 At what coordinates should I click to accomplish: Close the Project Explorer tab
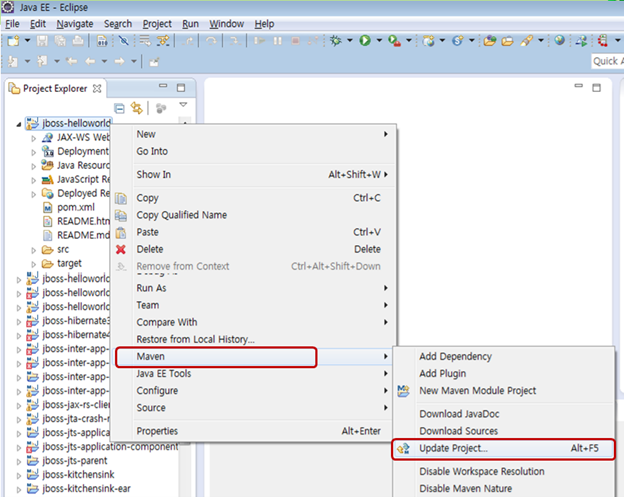click(x=97, y=88)
